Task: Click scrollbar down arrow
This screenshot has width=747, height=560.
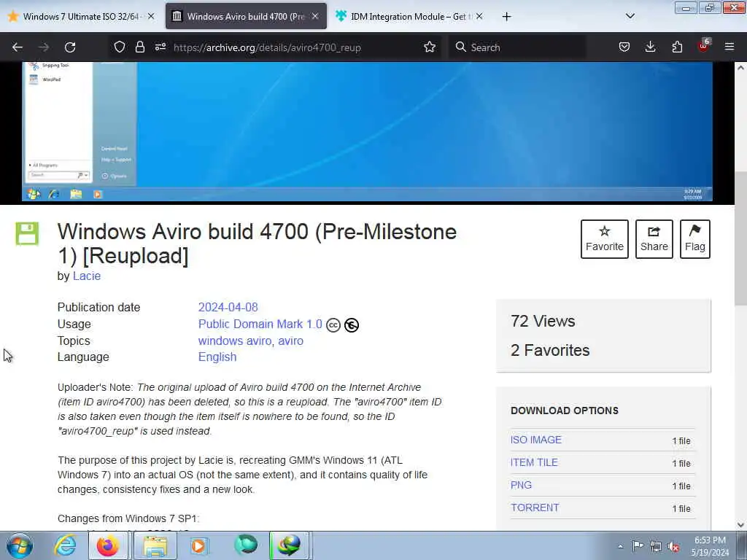Action: point(740,525)
